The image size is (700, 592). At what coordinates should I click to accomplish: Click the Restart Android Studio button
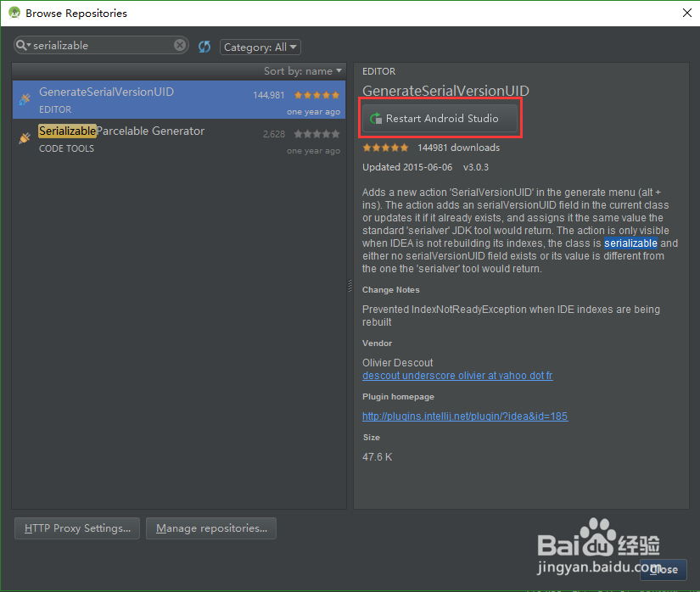(x=440, y=118)
